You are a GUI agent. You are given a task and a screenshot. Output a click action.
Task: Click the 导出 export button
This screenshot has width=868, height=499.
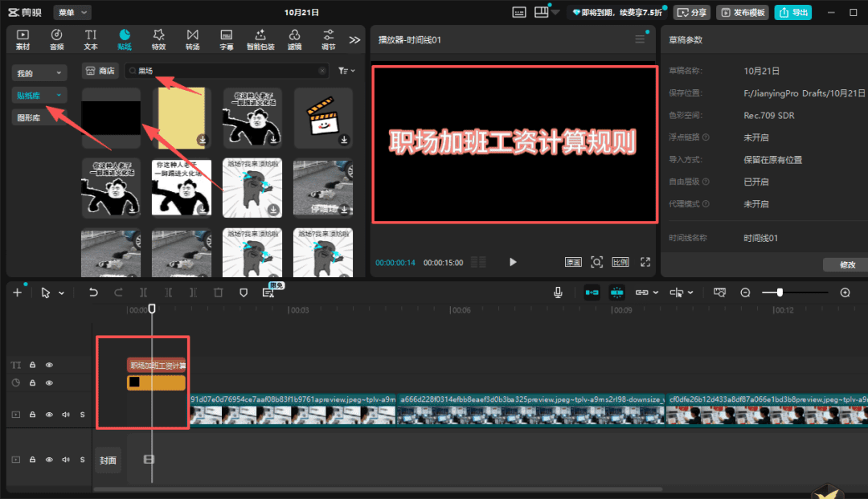tap(792, 13)
